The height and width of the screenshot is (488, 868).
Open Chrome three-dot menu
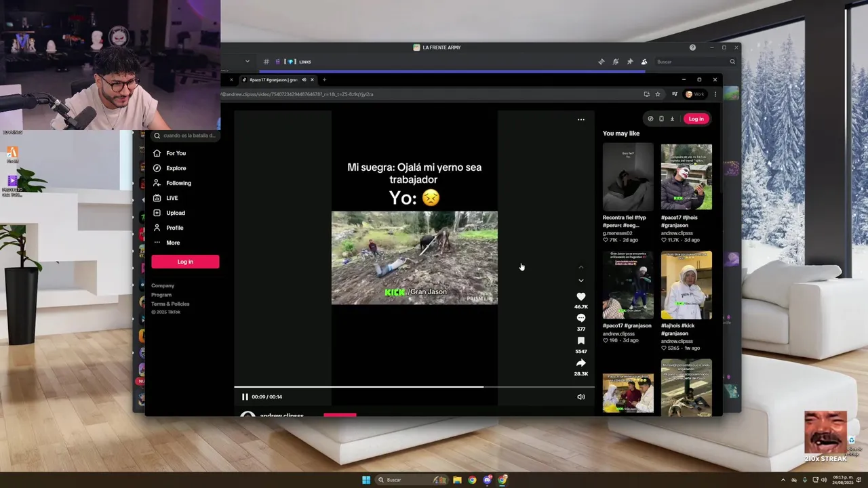click(x=715, y=94)
